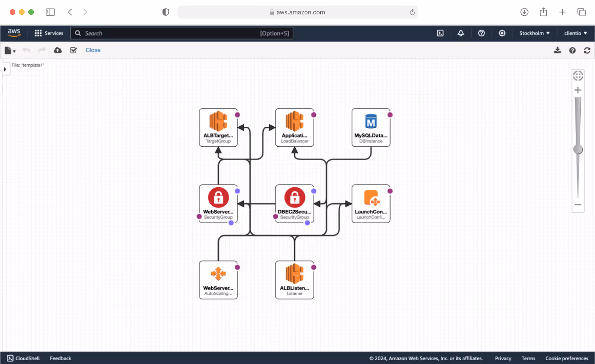Refresh the diagram layout with the refresh icon
Screen dimensions: 595x364
point(587,50)
